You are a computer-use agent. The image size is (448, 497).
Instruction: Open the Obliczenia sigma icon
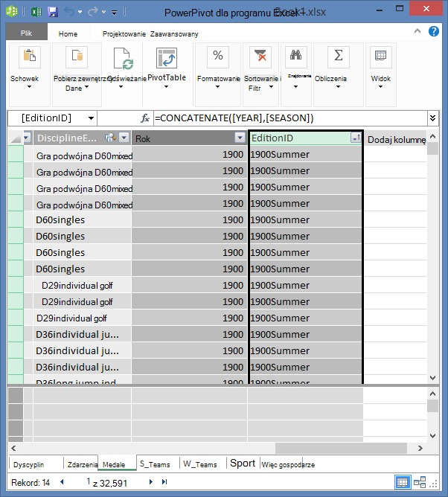pos(339,57)
